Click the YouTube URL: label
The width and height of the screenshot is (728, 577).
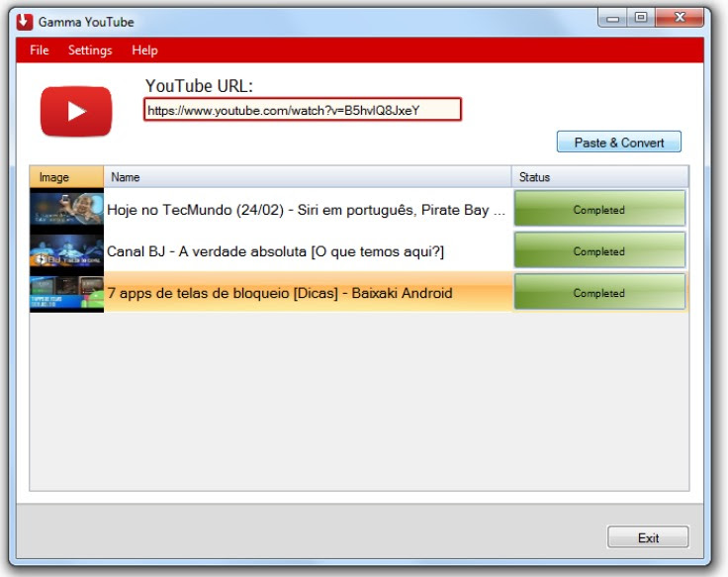(199, 86)
